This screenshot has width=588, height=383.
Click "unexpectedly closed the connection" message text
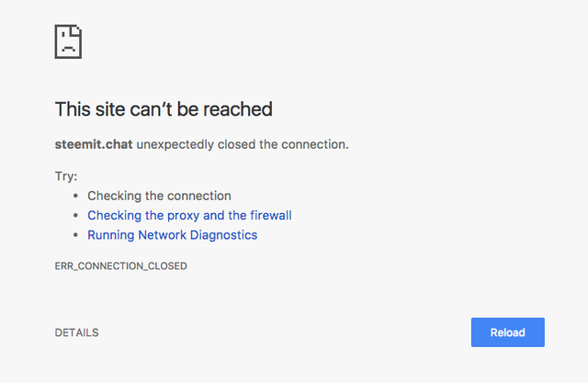[x=243, y=145]
